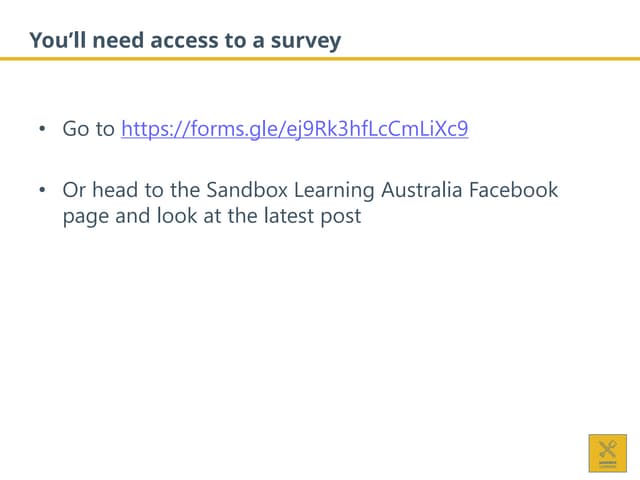Viewport: 640px width, 480px height.
Task: Click the yellow Sandbox Learning logo icon
Action: click(607, 453)
